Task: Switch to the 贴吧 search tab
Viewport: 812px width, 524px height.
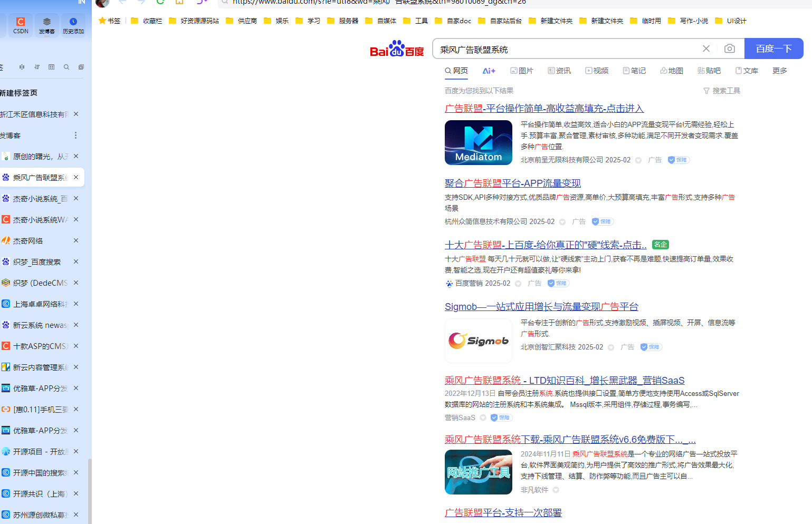Action: click(x=709, y=71)
